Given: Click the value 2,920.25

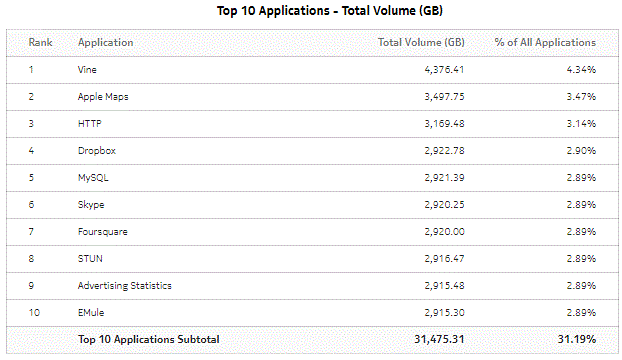Looking at the screenshot, I should point(444,205).
